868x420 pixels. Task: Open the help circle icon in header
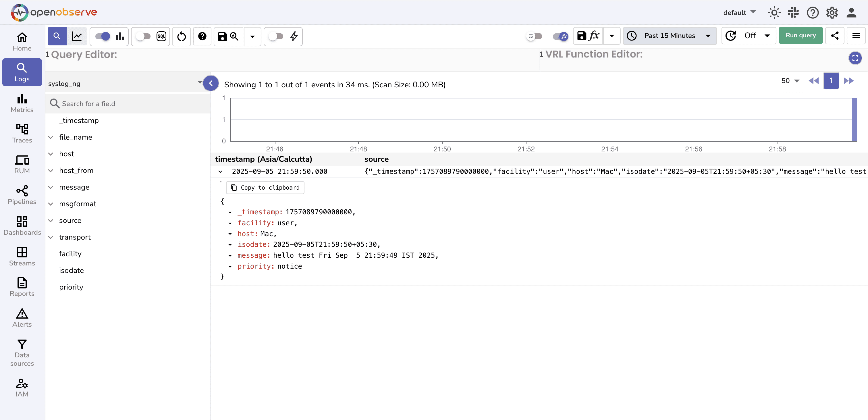click(x=813, y=13)
